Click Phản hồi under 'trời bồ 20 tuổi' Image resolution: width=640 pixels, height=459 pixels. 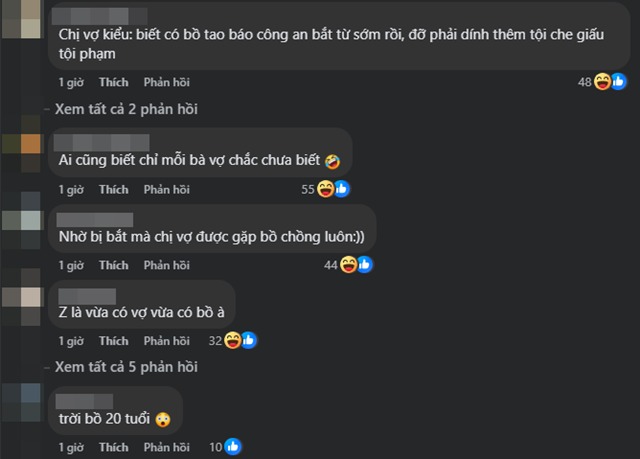(x=166, y=447)
